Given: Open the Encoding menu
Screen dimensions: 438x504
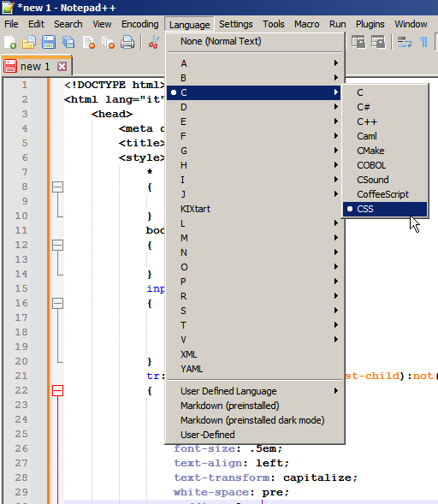Looking at the screenshot, I should pos(139,25).
